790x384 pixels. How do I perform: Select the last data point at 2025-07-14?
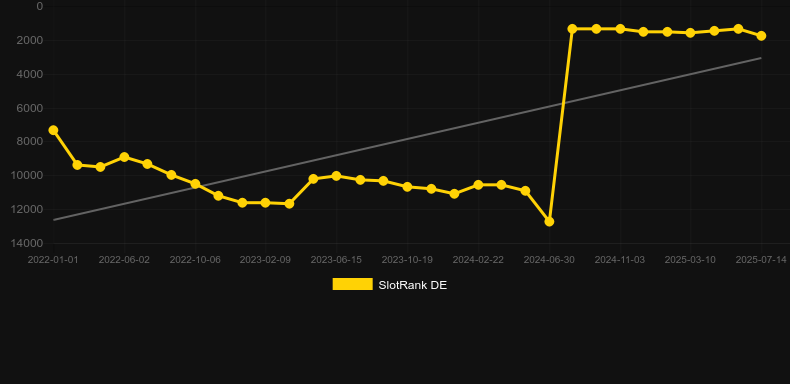pyautogui.click(x=761, y=36)
